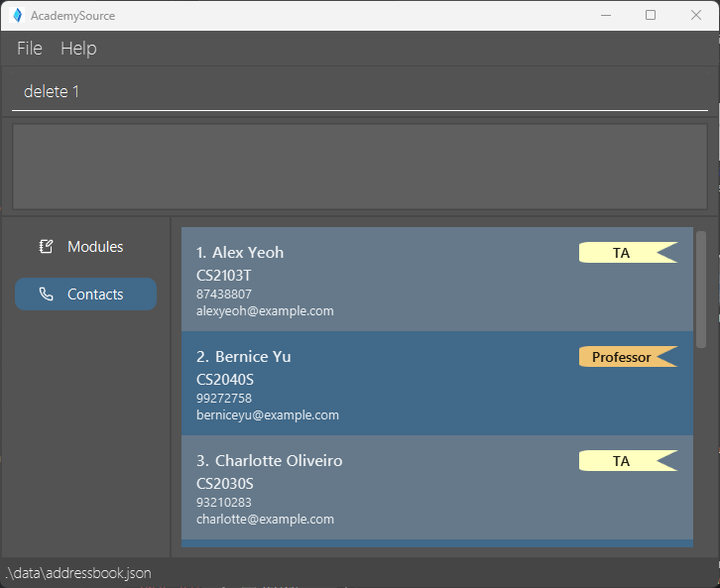The image size is (720, 588).
Task: Click the CS2040S module label
Action: coord(225,379)
